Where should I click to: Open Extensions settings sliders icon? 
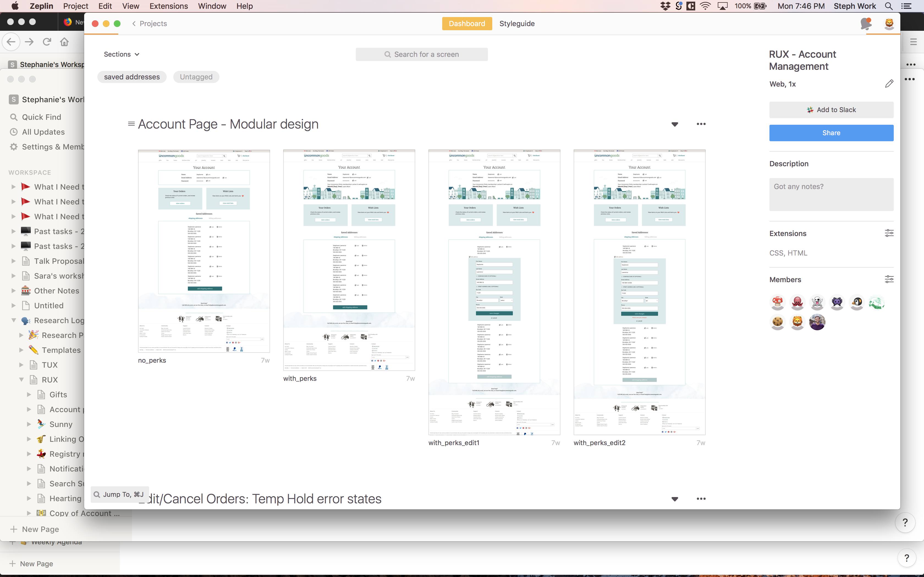pyautogui.click(x=889, y=233)
